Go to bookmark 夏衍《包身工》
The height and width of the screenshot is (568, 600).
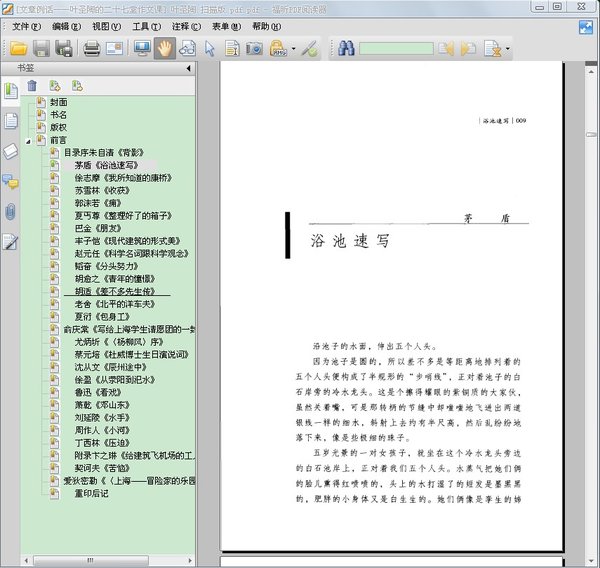click(103, 317)
